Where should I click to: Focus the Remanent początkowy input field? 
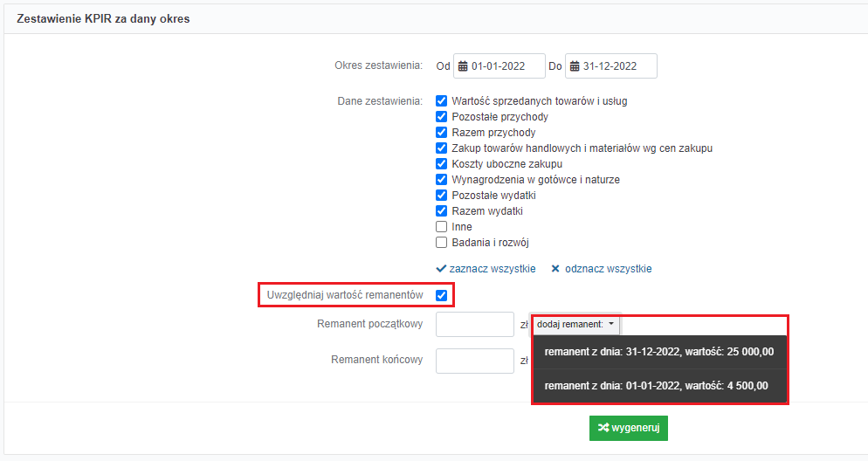click(x=475, y=324)
